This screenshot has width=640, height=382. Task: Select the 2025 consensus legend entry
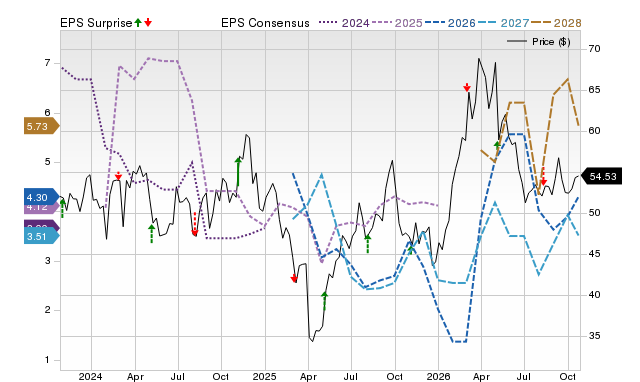tap(397, 23)
